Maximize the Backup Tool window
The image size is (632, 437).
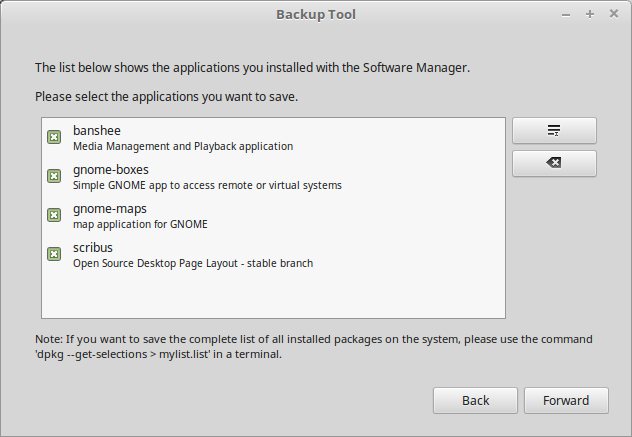tap(590, 15)
